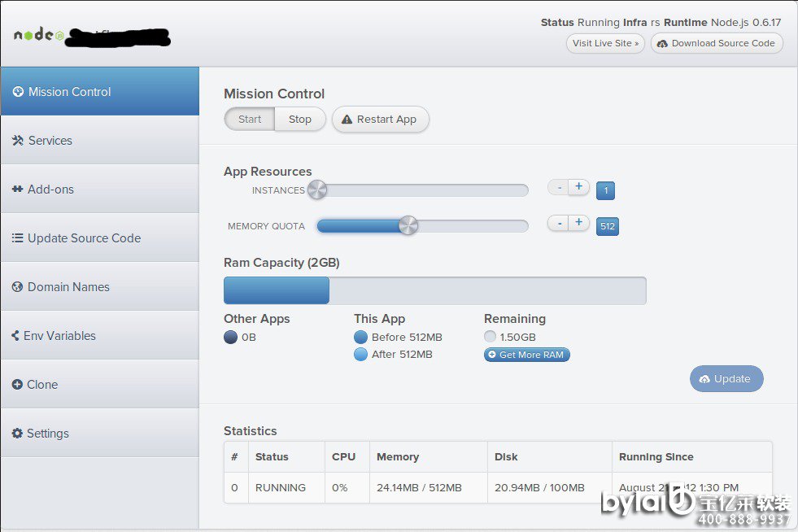Click the Update Source Code list icon
798x532 pixels.
click(17, 238)
